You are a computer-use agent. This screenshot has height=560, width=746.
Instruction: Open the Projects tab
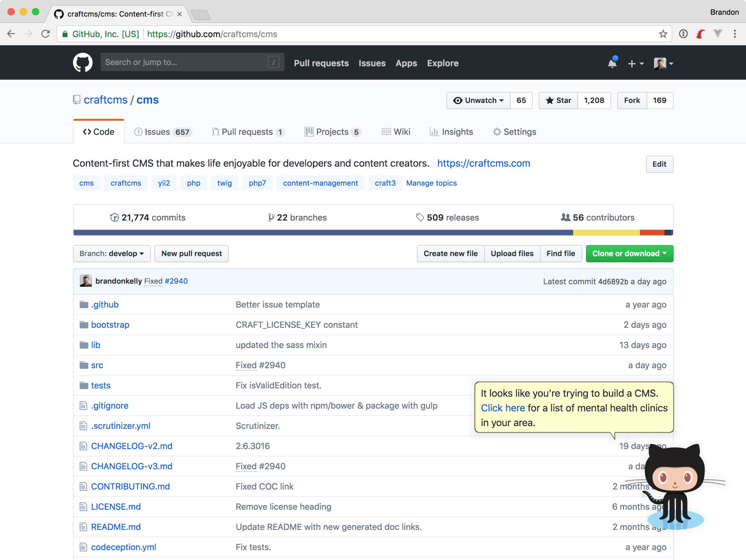click(x=333, y=132)
